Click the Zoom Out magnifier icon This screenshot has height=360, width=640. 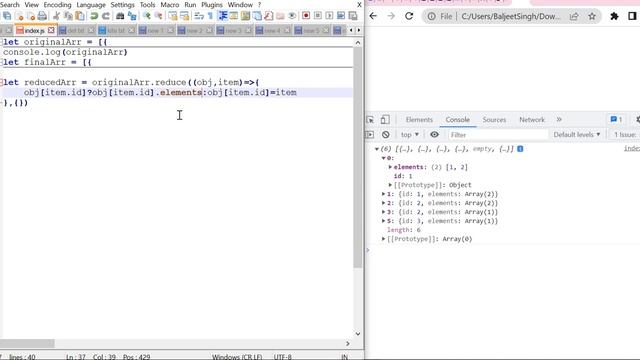[158, 16]
